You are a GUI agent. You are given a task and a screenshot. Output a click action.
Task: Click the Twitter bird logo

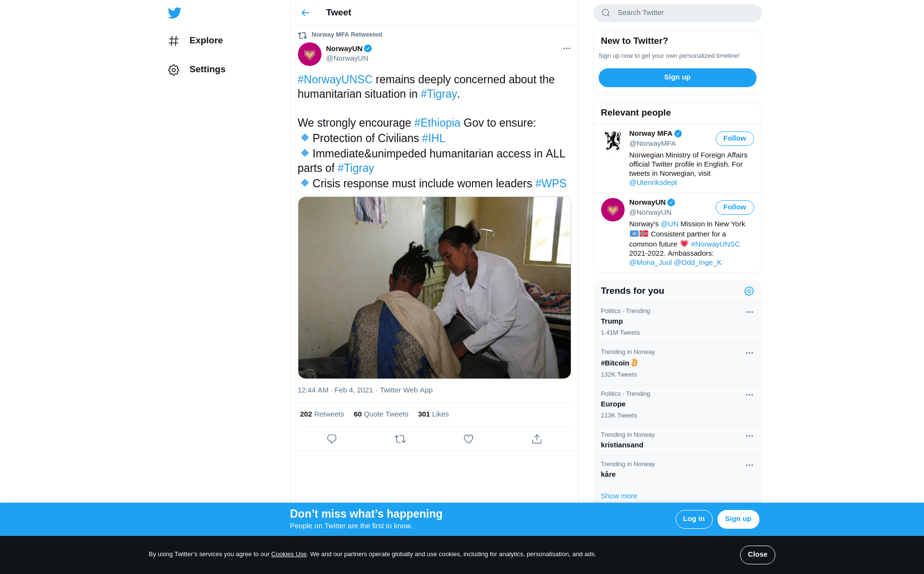coord(175,13)
